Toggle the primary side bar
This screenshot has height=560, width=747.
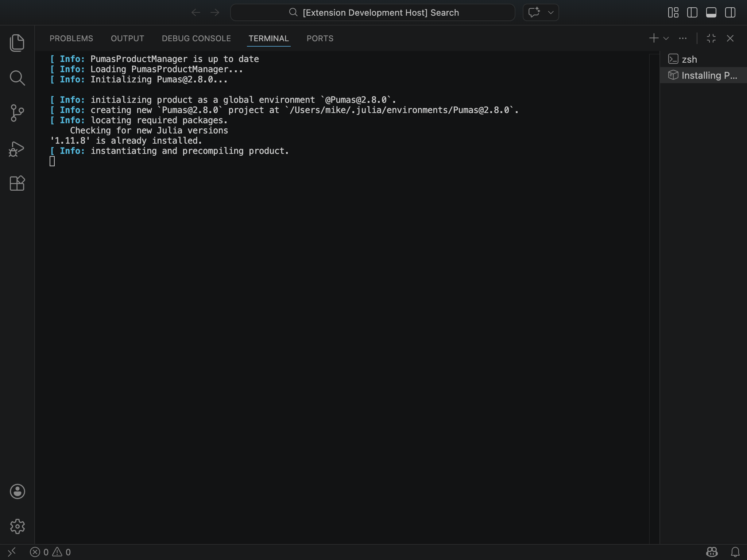692,13
